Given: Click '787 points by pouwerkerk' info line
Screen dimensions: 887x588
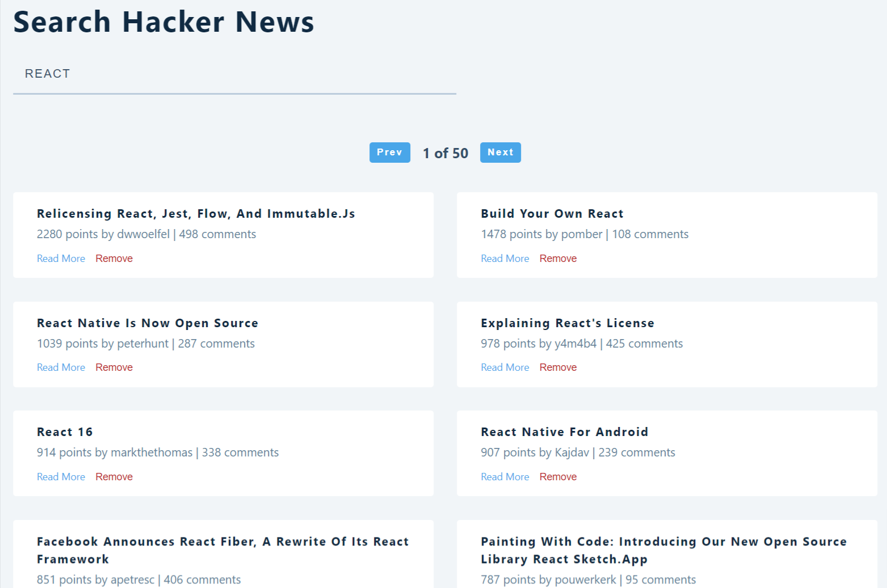Looking at the screenshot, I should click(x=588, y=579).
